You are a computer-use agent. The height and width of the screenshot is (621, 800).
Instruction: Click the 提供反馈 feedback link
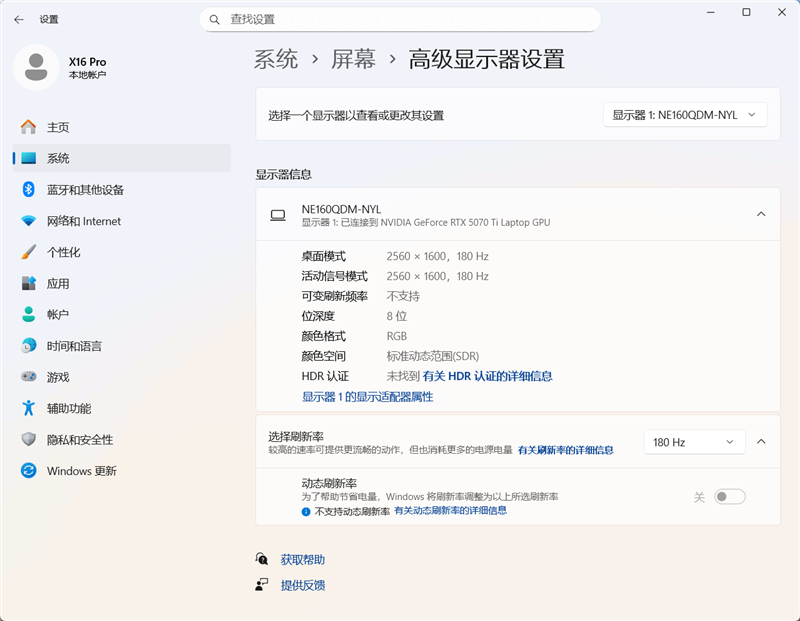coord(302,586)
